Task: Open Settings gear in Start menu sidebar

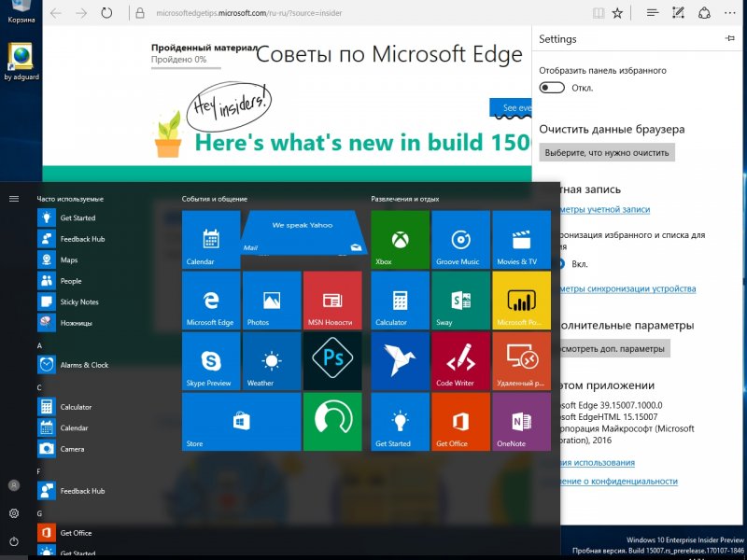Action: pos(14,513)
